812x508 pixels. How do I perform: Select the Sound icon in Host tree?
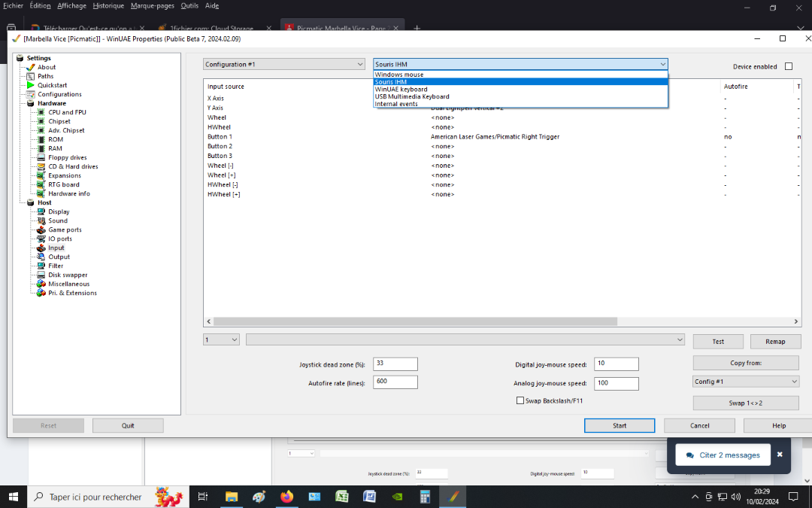coord(41,221)
